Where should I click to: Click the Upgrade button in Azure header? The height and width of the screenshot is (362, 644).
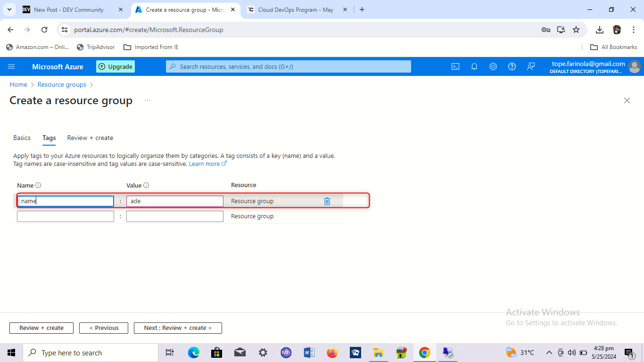tap(116, 66)
